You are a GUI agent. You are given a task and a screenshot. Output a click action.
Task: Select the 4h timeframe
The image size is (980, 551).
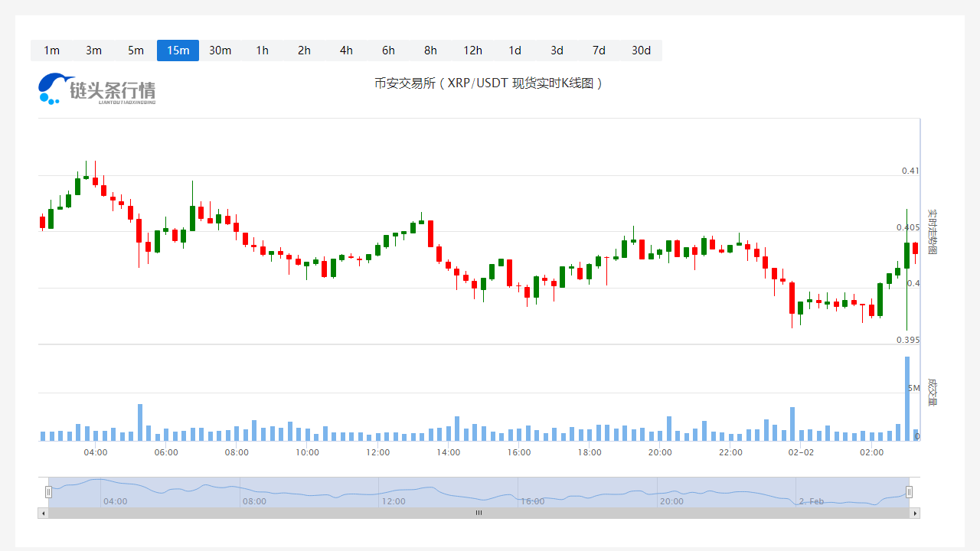[346, 51]
